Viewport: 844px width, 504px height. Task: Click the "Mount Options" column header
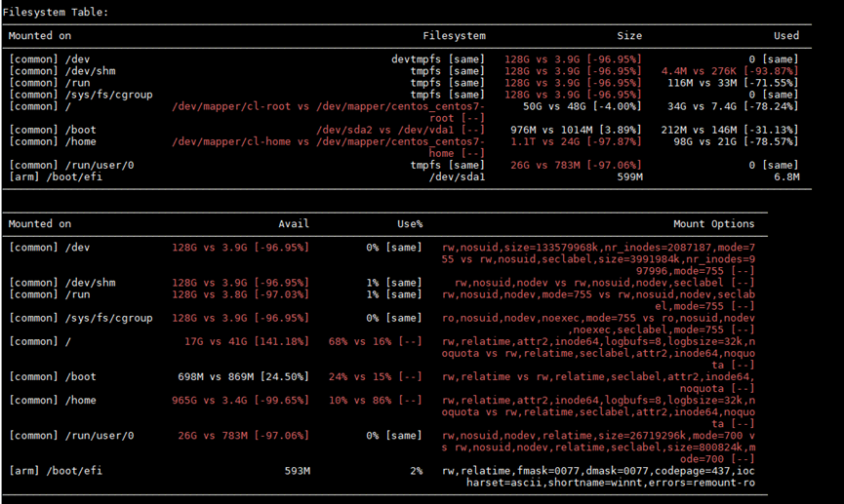[713, 223]
